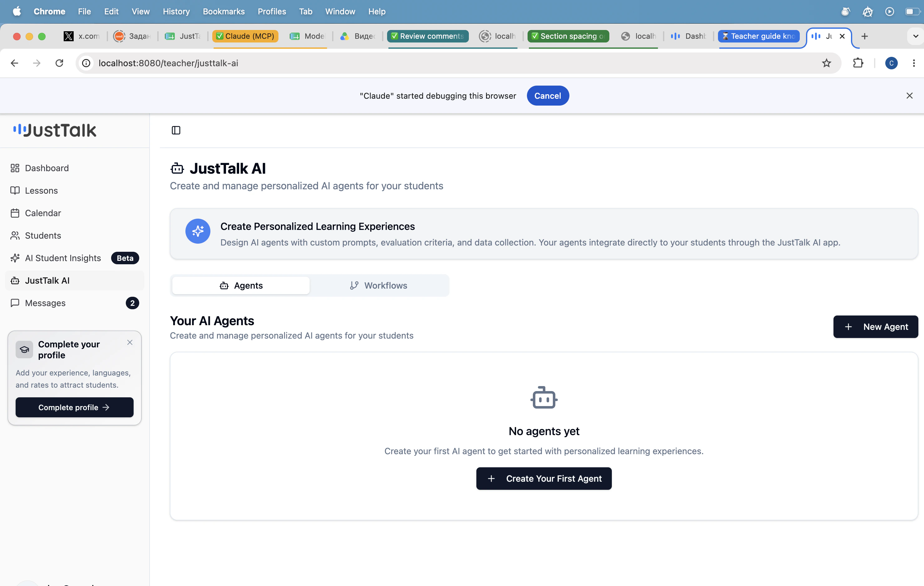Click the Messages unread badge 2
The width and height of the screenshot is (924, 586).
pos(132,303)
